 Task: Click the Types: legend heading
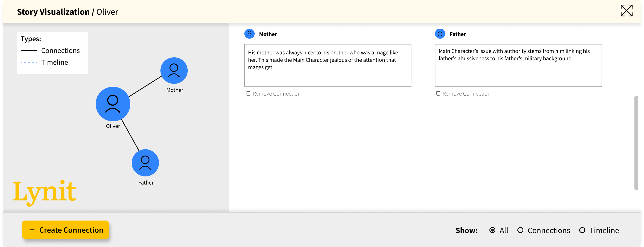click(31, 39)
